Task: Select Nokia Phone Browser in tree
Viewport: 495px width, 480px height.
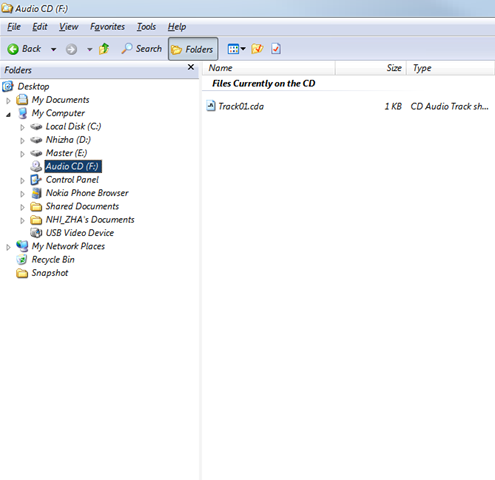Action: pos(87,193)
